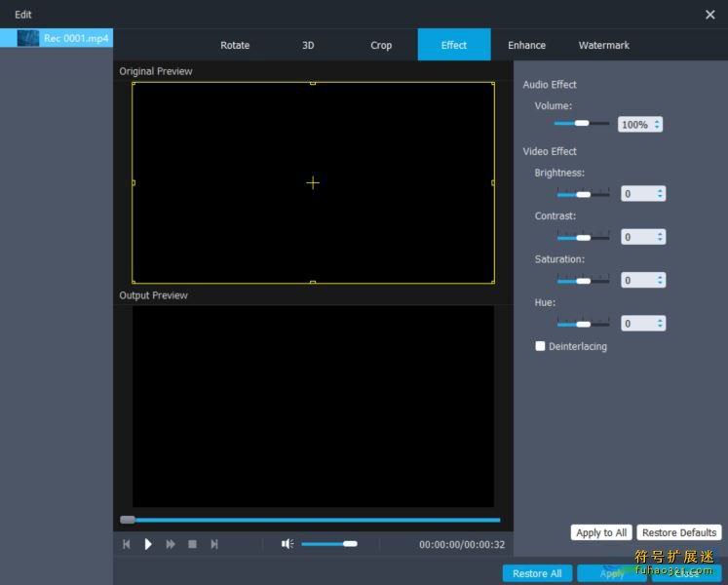Switch to the Enhance tab
Viewport: 728px width, 585px height.
[x=526, y=45]
